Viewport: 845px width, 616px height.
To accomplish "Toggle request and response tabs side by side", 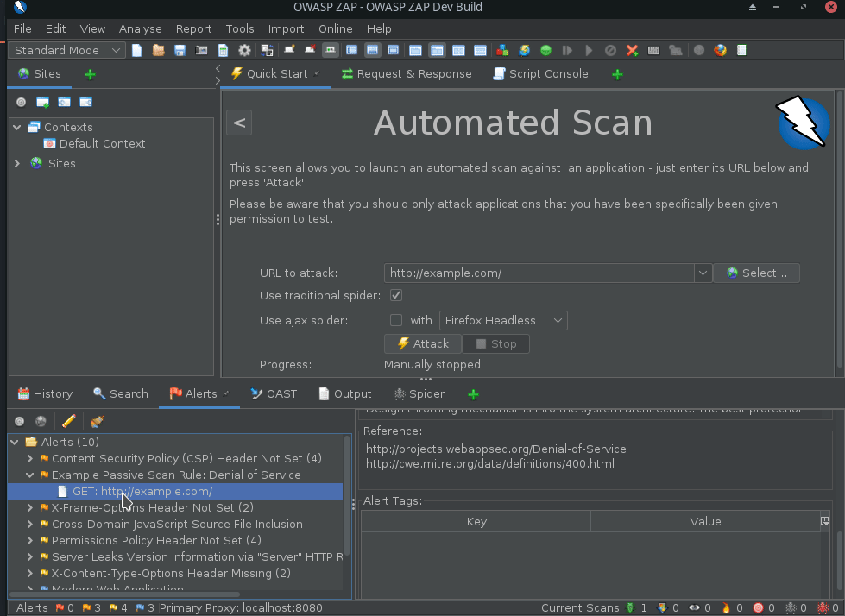I will (437, 51).
